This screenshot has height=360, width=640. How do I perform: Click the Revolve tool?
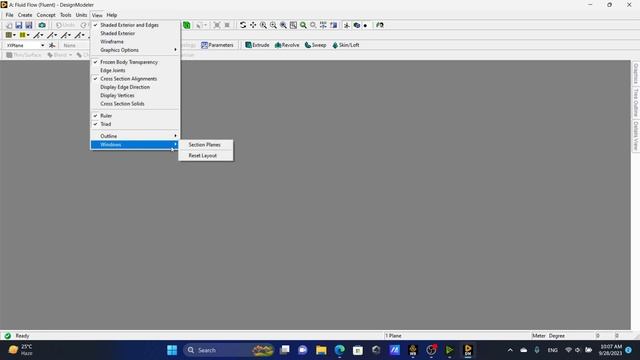point(287,45)
